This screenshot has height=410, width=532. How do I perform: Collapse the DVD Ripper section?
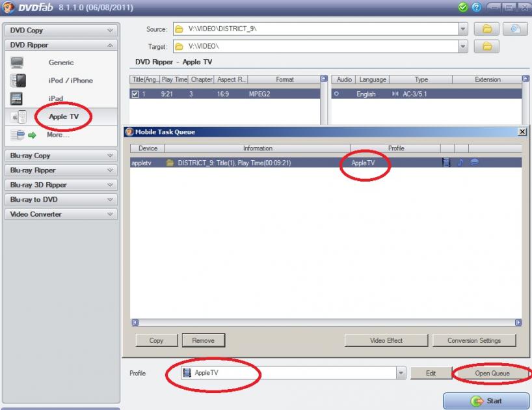(61, 45)
